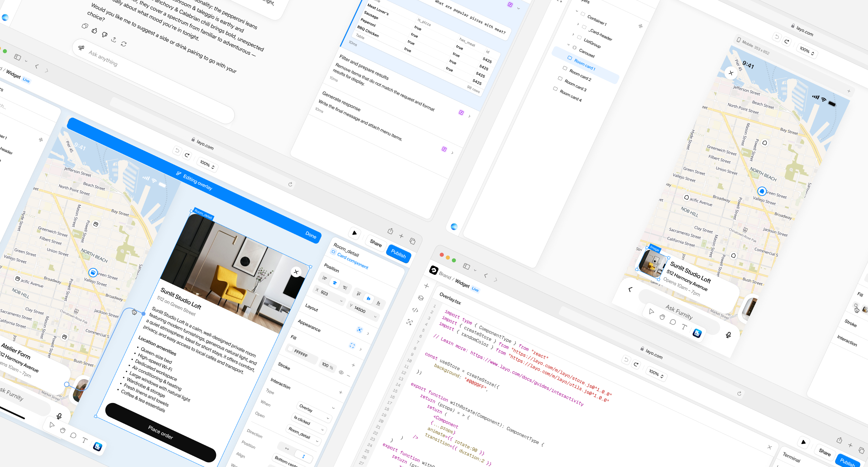Close the Sunlit Studio Loft detail card
The width and height of the screenshot is (868, 467).
tap(296, 272)
